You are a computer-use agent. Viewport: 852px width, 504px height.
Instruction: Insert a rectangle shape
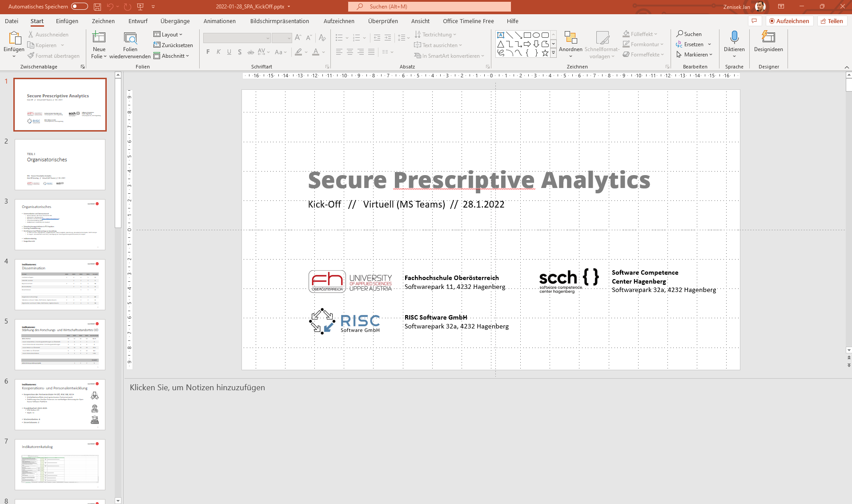tap(527, 35)
